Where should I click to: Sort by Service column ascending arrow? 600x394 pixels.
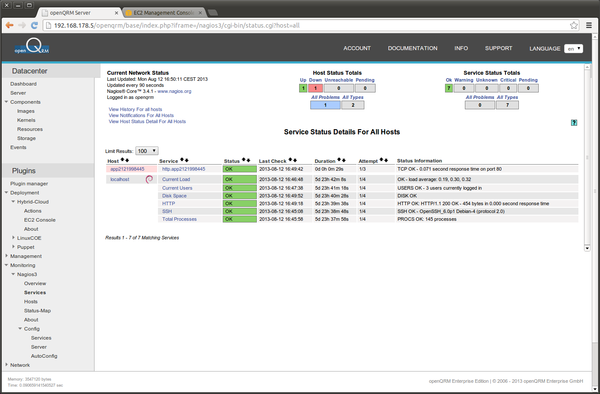182,160
